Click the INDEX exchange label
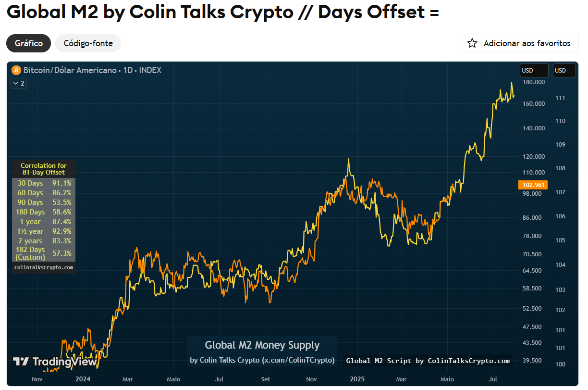The height and width of the screenshot is (390, 588). click(150, 70)
